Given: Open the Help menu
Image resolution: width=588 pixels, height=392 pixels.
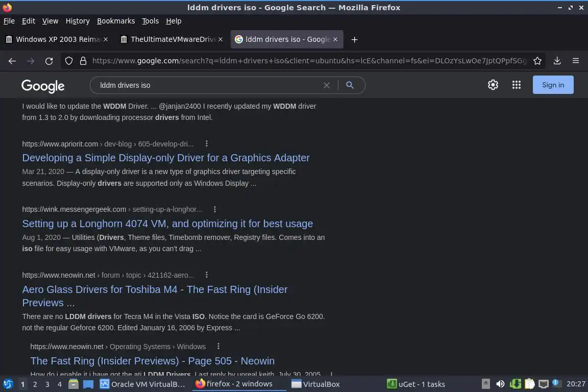Looking at the screenshot, I should (x=174, y=21).
